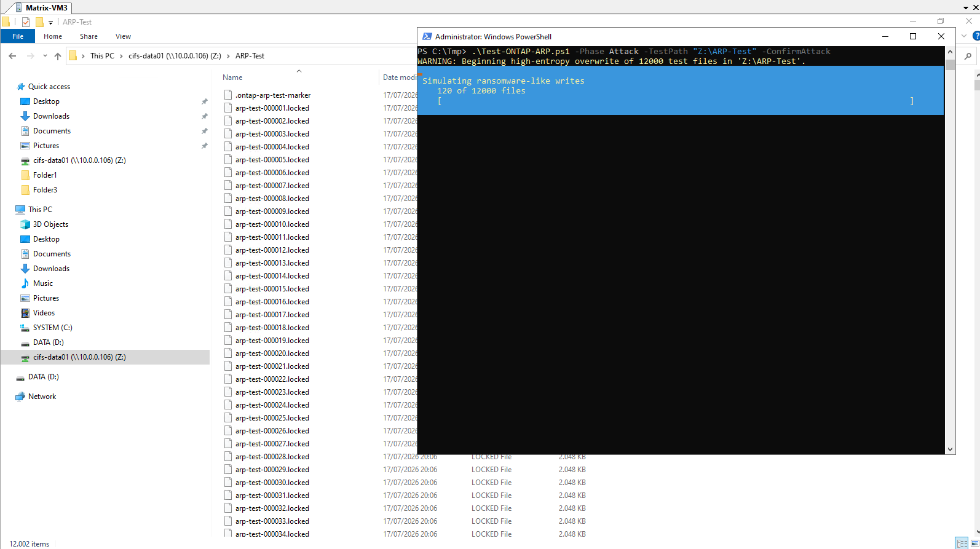
Task: Open the recent locations dropdown arrow
Action: click(45, 56)
